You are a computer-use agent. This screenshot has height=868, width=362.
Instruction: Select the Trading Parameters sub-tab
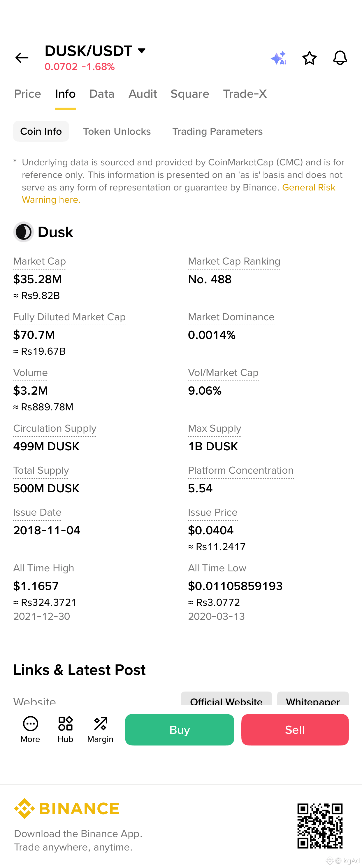coord(217,132)
